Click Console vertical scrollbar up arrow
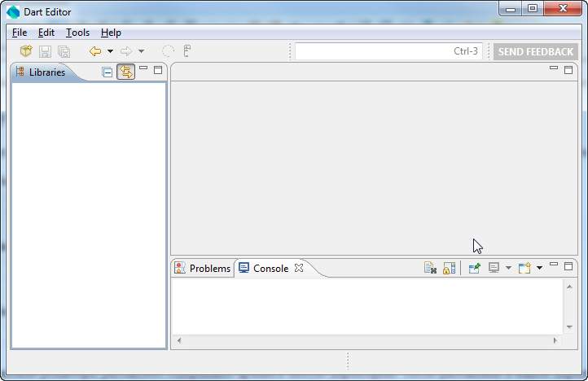 (x=569, y=287)
